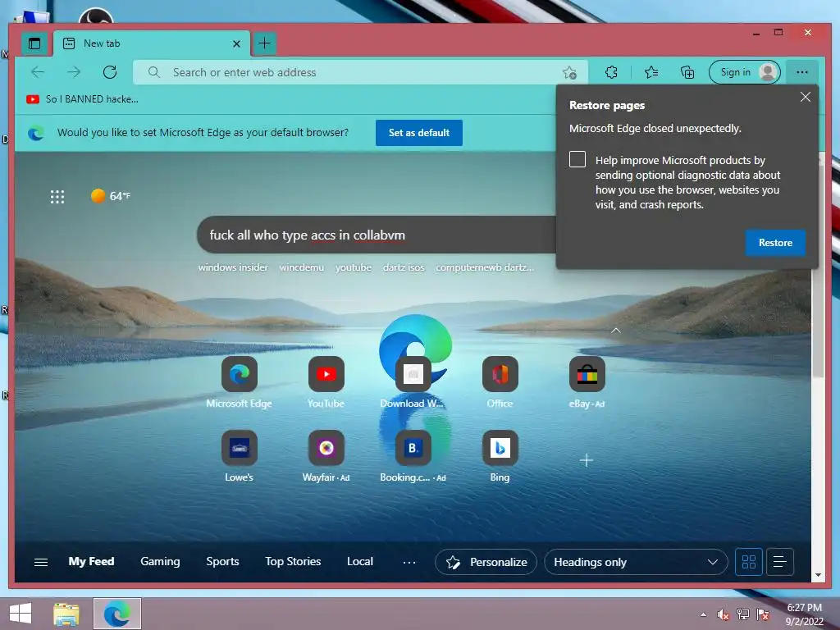Collapse the quick links chevron
The height and width of the screenshot is (630, 840).
click(616, 331)
